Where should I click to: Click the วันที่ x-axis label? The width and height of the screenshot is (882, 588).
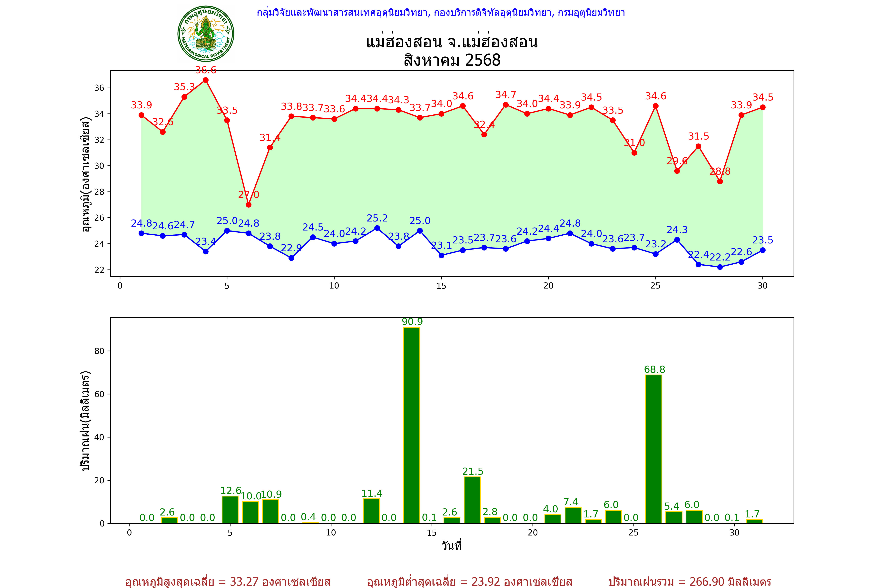tap(452, 546)
